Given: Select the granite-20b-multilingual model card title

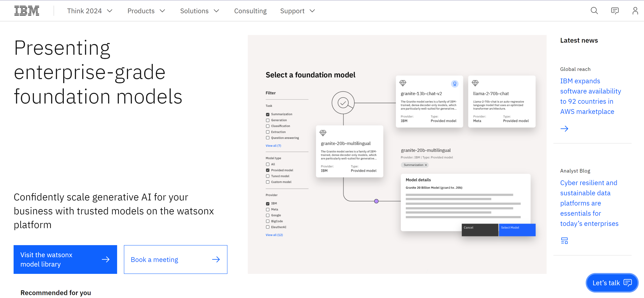Looking at the screenshot, I should click(x=346, y=143).
